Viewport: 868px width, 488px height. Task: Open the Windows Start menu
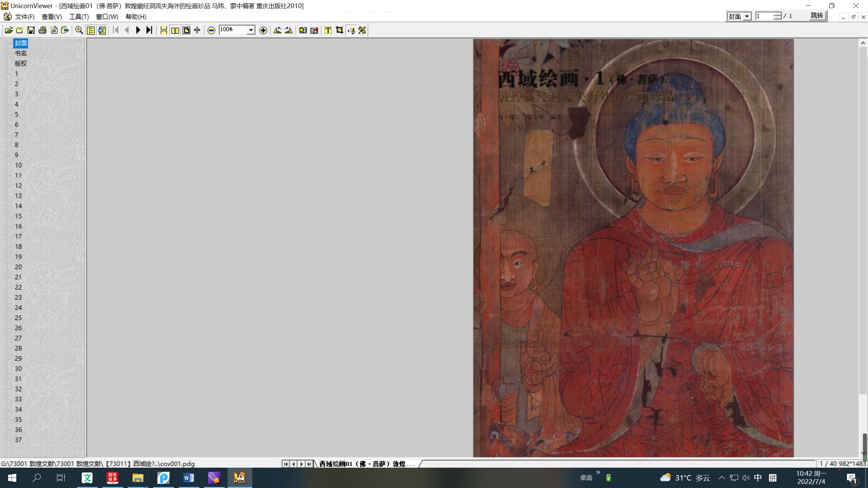[12, 478]
